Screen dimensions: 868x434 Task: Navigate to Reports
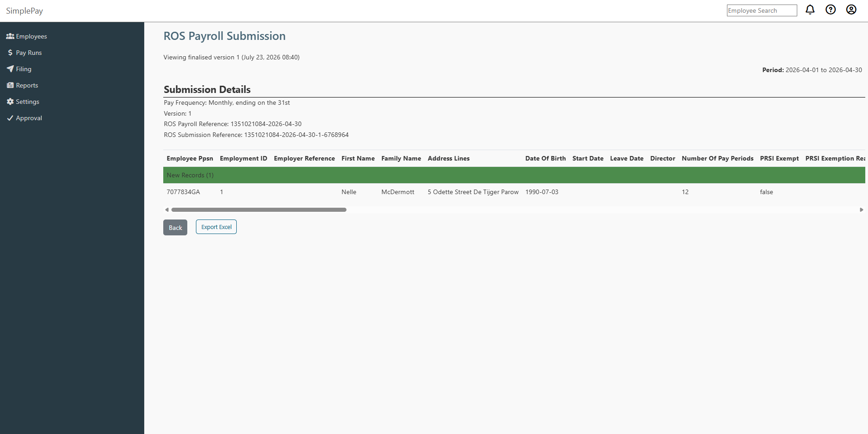click(27, 85)
